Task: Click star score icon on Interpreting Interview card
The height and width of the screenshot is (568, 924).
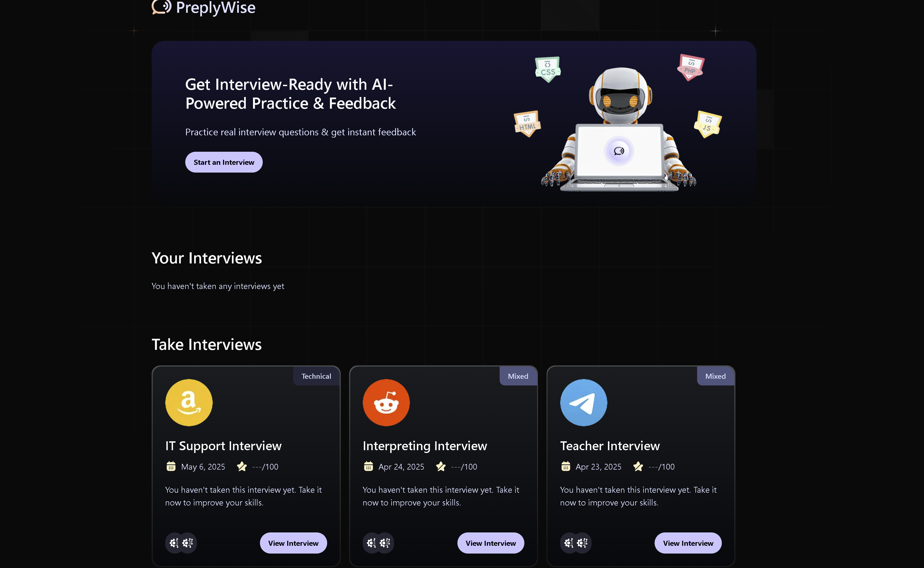Action: click(x=441, y=466)
